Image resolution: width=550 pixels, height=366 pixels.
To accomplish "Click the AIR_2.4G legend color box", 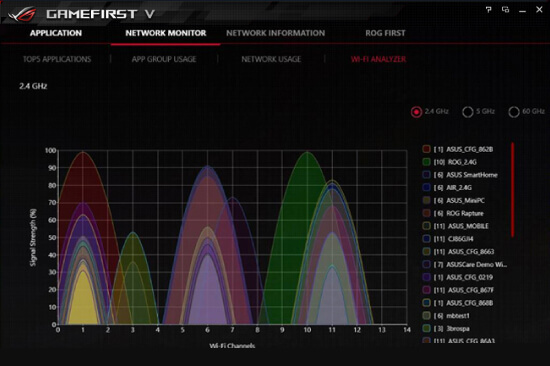I will (427, 187).
